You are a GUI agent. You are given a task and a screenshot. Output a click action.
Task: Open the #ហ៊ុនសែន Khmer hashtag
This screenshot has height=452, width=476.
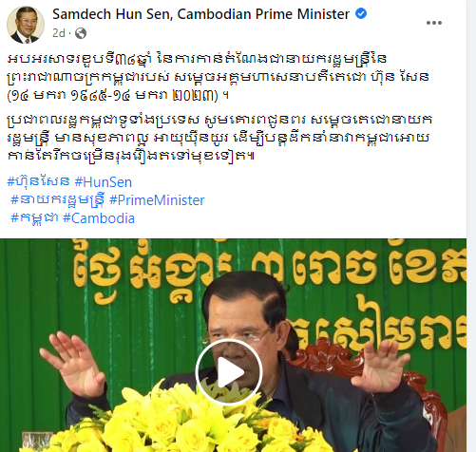38,182
